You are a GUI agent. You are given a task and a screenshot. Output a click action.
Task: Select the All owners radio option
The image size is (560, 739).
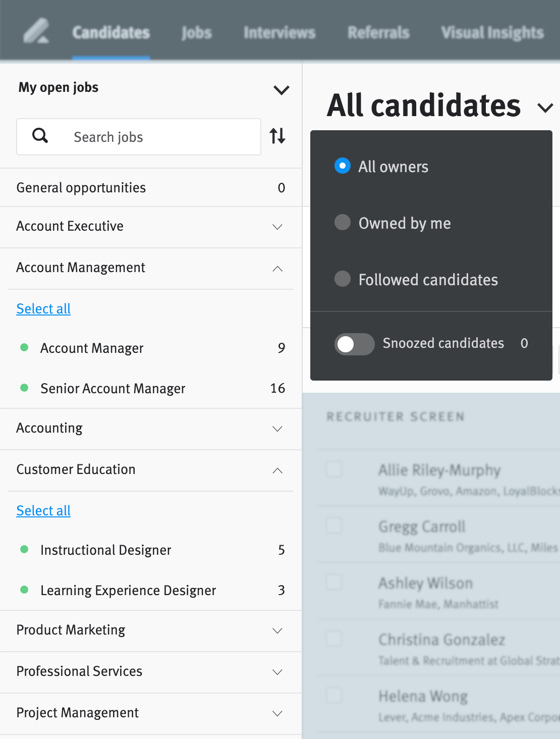coord(343,166)
